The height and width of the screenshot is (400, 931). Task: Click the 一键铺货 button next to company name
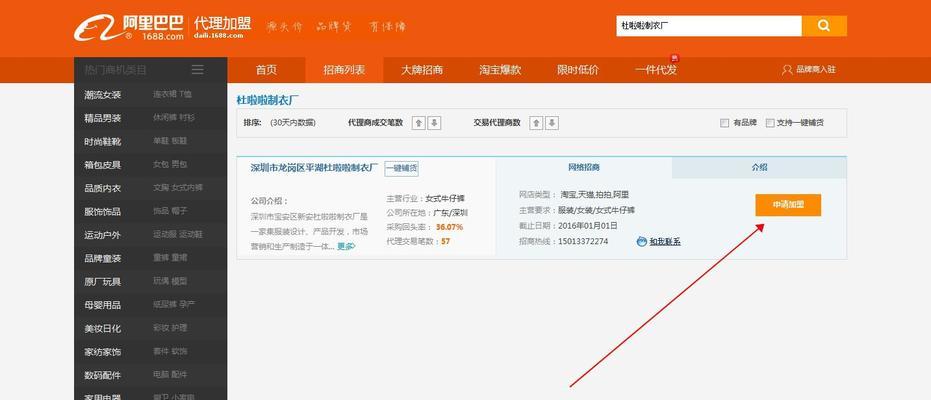[x=401, y=169]
